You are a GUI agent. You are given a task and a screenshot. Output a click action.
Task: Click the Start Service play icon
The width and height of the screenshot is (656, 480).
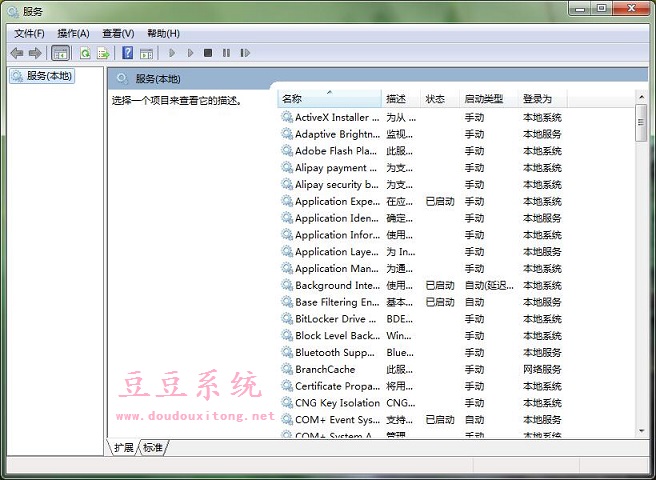172,53
